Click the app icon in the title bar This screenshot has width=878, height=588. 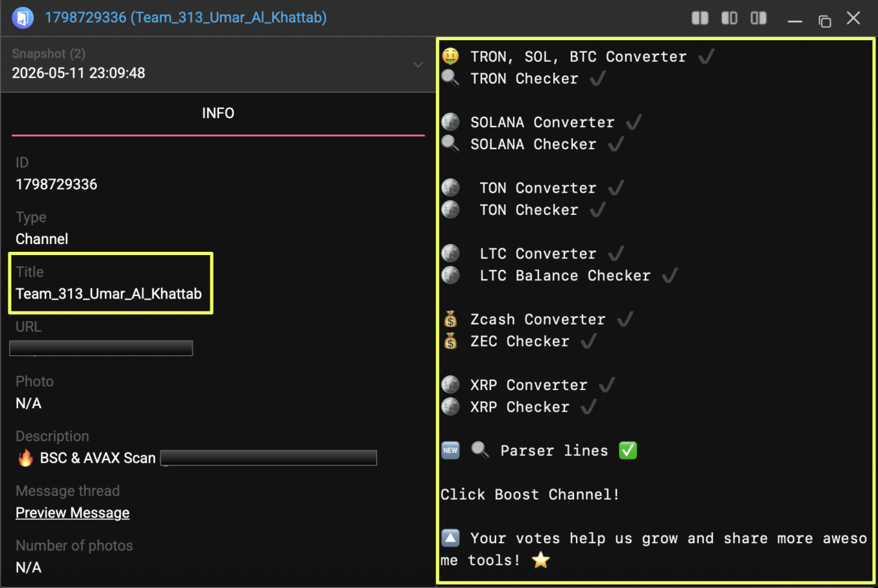point(23,18)
